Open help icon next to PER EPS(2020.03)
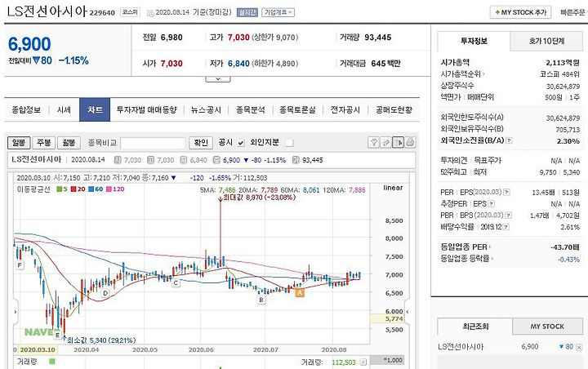This screenshot has width=588, height=369. click(506, 193)
